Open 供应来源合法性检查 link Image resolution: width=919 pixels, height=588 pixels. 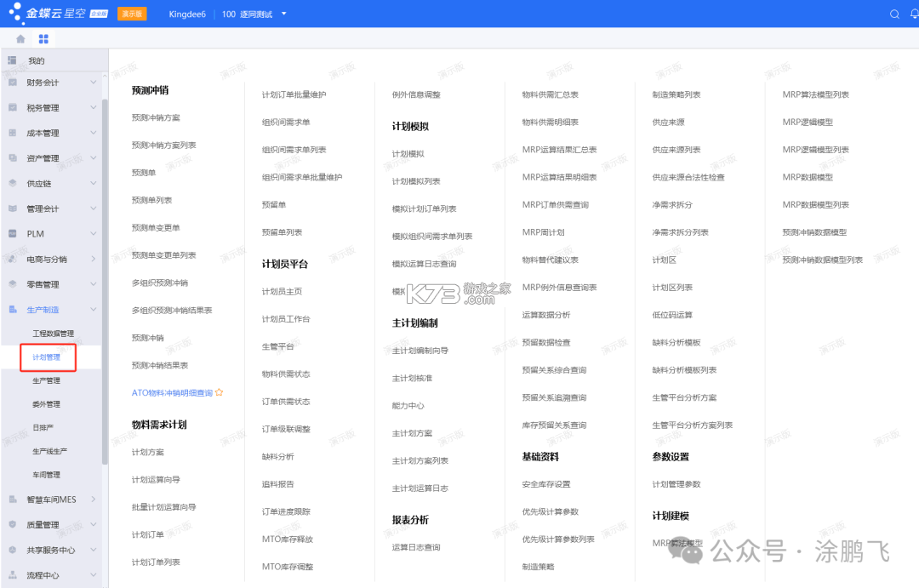point(688,177)
